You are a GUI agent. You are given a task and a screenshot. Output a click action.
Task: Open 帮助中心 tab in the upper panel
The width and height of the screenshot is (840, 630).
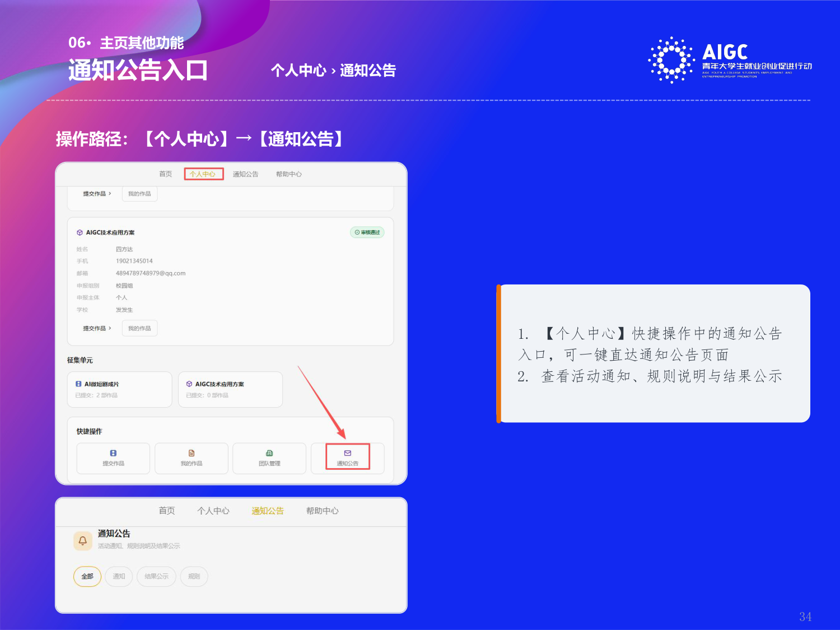tap(289, 174)
